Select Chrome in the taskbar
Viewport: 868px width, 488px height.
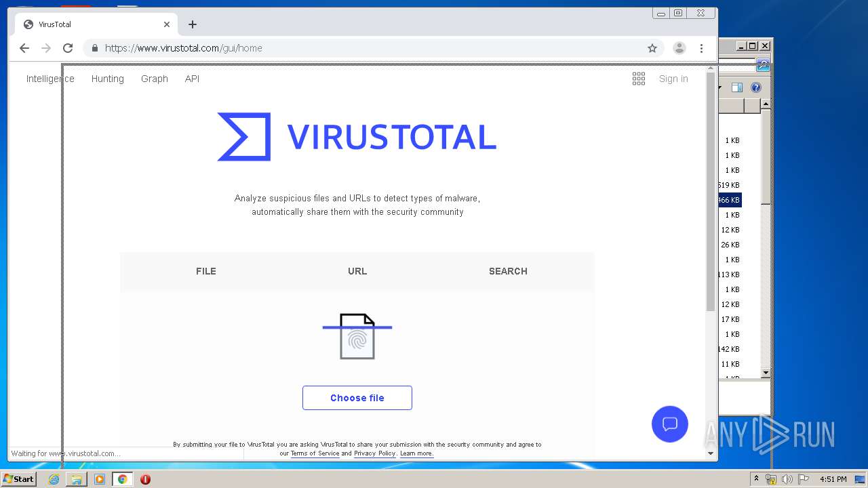pyautogui.click(x=122, y=479)
